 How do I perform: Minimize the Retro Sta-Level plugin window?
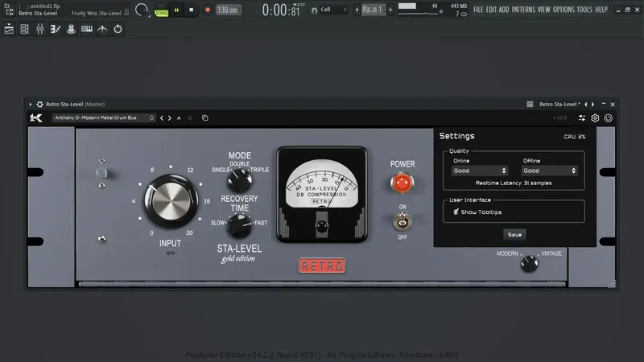coord(603,105)
